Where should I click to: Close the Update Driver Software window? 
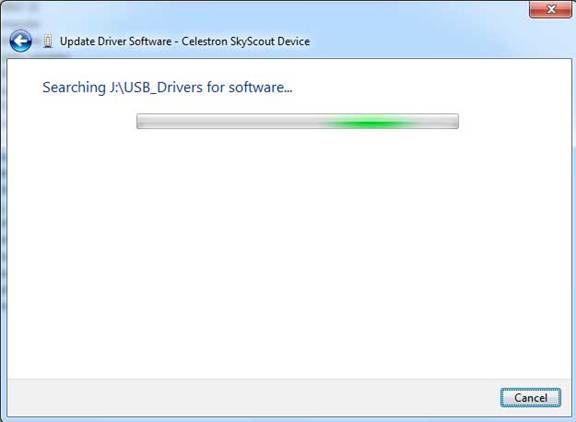[x=550, y=9]
